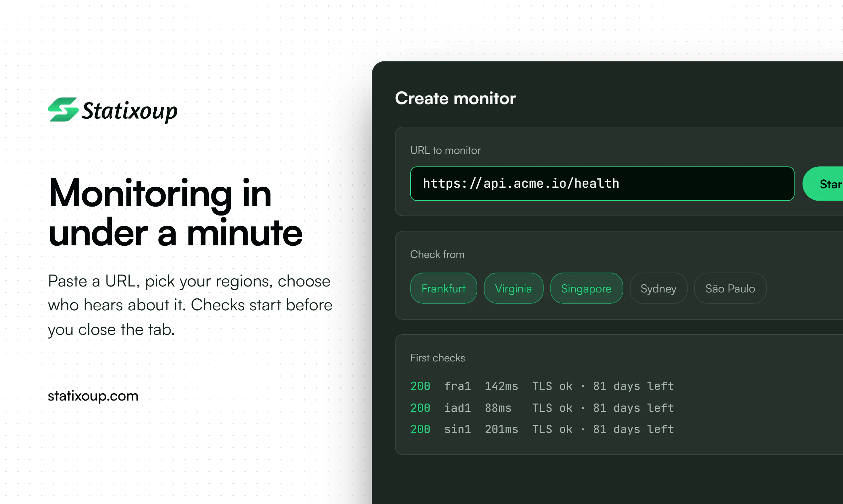Click the 200 status code in the iad1 row
The width and height of the screenshot is (843, 504).
pos(420,408)
